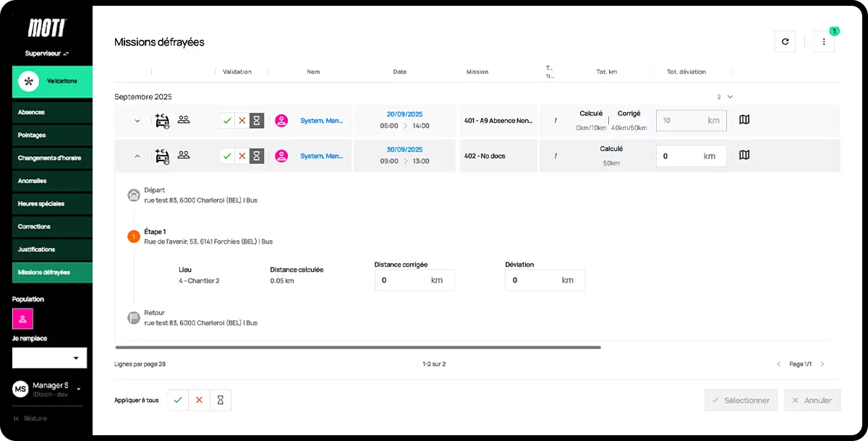Collapse the 30/09/2025 mission row
The height and width of the screenshot is (441, 868).
(137, 156)
